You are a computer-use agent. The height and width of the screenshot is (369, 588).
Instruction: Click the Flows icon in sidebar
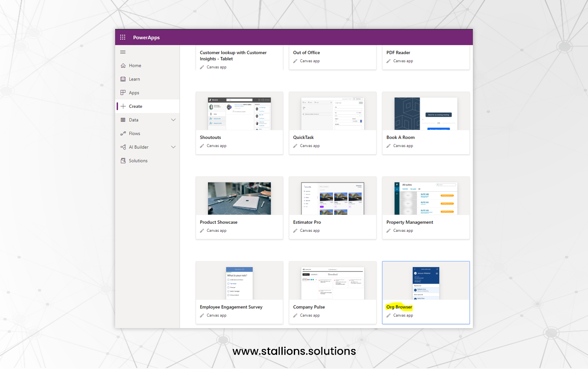tap(123, 134)
